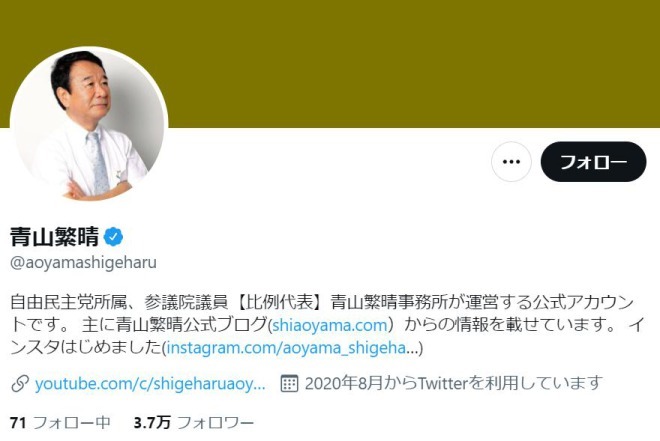View the 71 フォロー中 following list
The height and width of the screenshot is (441, 660).
pyautogui.click(x=60, y=422)
